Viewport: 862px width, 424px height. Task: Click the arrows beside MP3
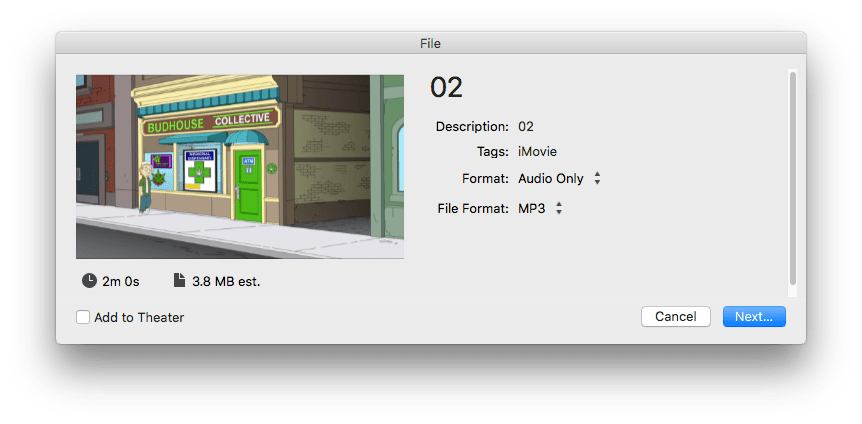[559, 208]
